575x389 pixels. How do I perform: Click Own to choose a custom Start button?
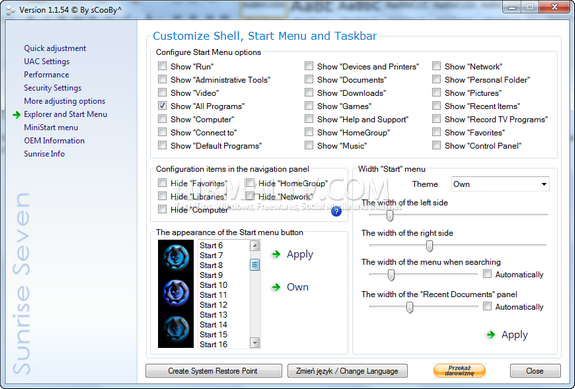pyautogui.click(x=297, y=287)
